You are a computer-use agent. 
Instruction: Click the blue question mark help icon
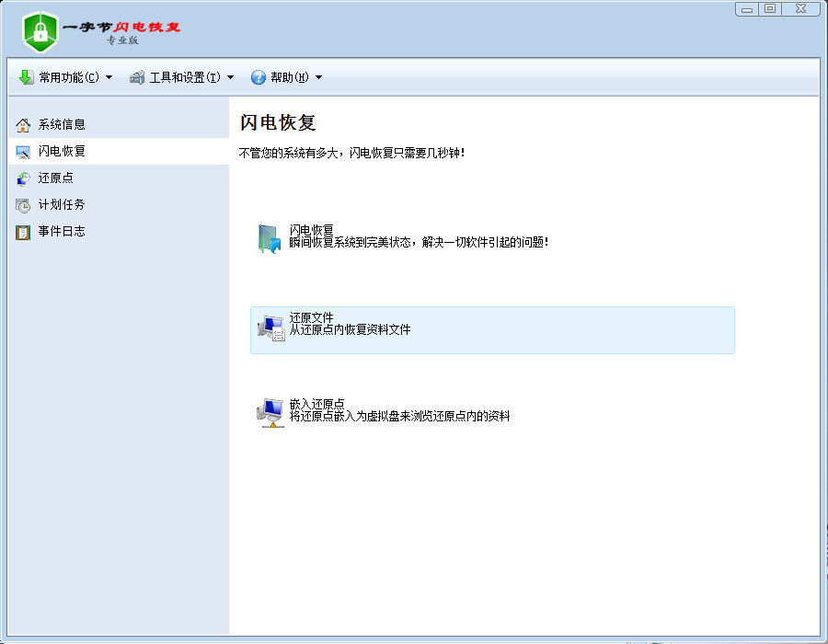point(259,77)
